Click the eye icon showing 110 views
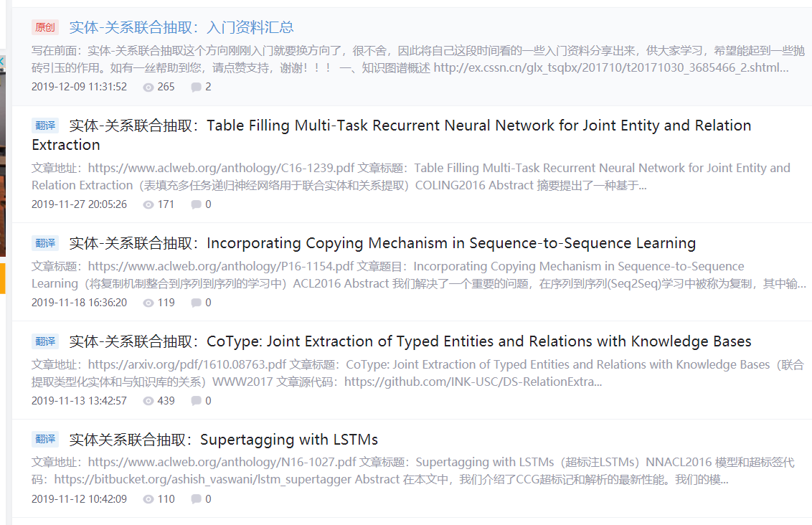 150,498
